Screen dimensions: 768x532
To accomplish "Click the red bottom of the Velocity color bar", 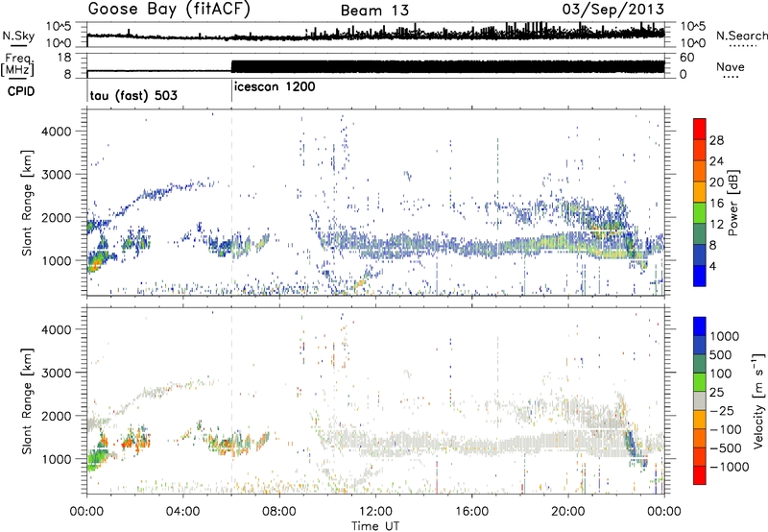I will click(700, 475).
